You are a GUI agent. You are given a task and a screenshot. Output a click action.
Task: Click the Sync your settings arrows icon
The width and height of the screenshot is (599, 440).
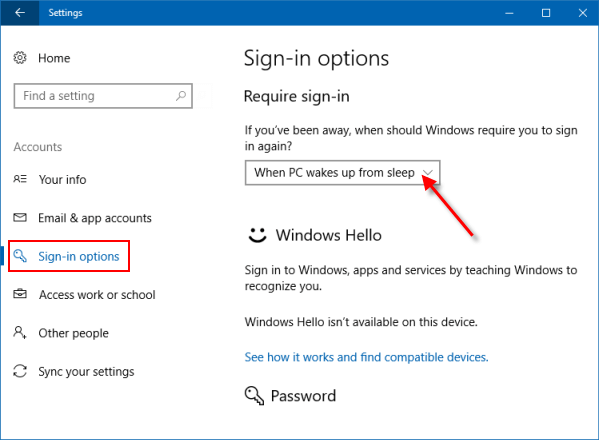(x=20, y=371)
